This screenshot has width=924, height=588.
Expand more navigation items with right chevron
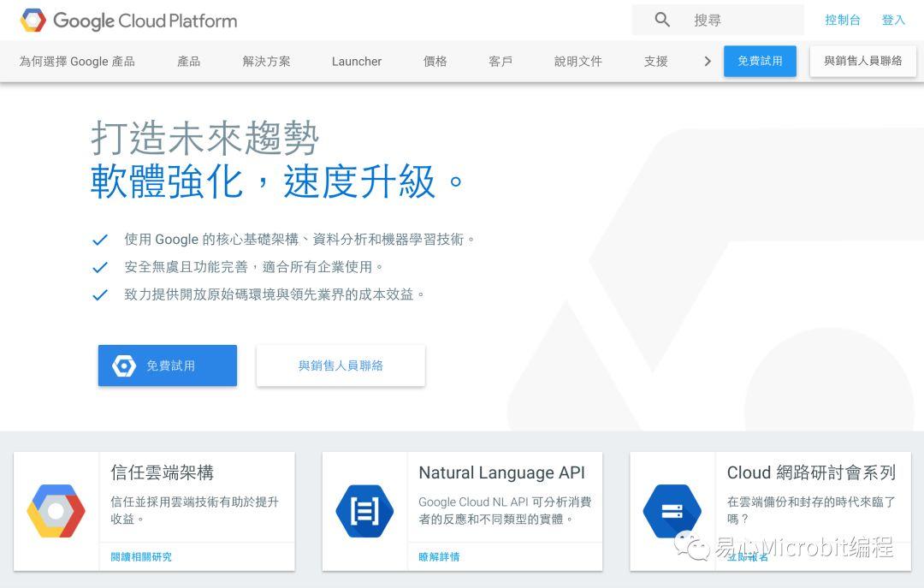[x=708, y=62]
